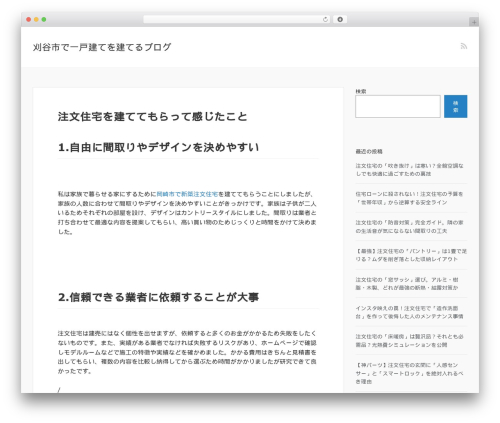Click the article title 注文住宅を建ててもらって感じたこと
The width and height of the screenshot is (500, 423).
152,117
